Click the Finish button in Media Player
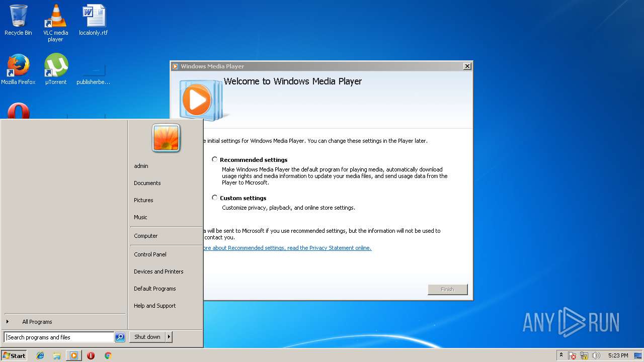The width and height of the screenshot is (644, 362). tap(448, 289)
